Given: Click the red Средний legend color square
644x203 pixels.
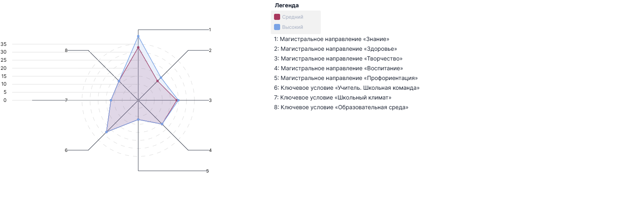Looking at the screenshot, I should (x=277, y=17).
